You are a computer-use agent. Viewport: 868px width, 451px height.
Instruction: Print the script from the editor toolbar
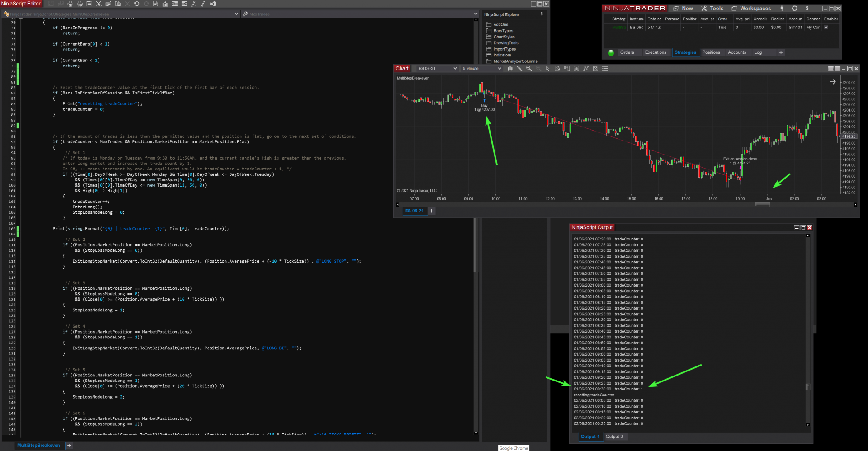click(x=70, y=4)
